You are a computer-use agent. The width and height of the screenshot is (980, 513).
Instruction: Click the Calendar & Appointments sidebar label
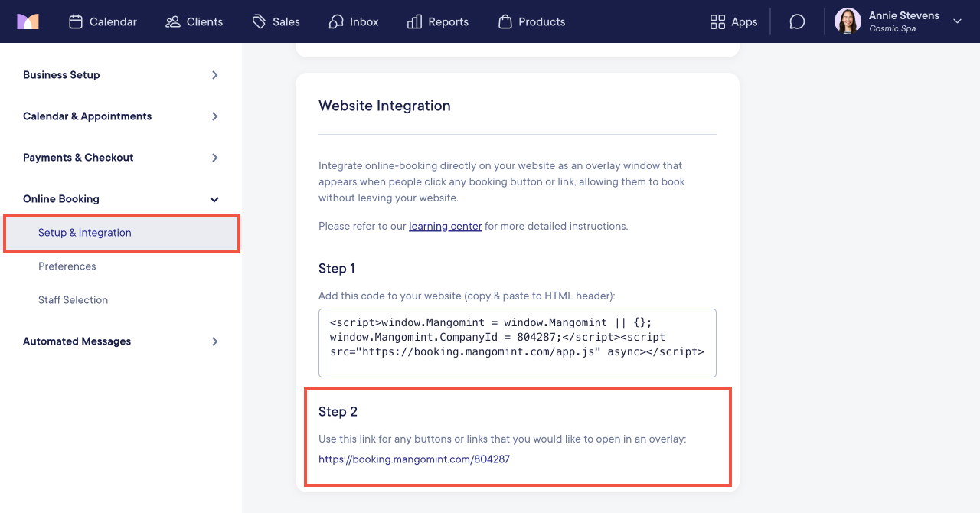(87, 116)
